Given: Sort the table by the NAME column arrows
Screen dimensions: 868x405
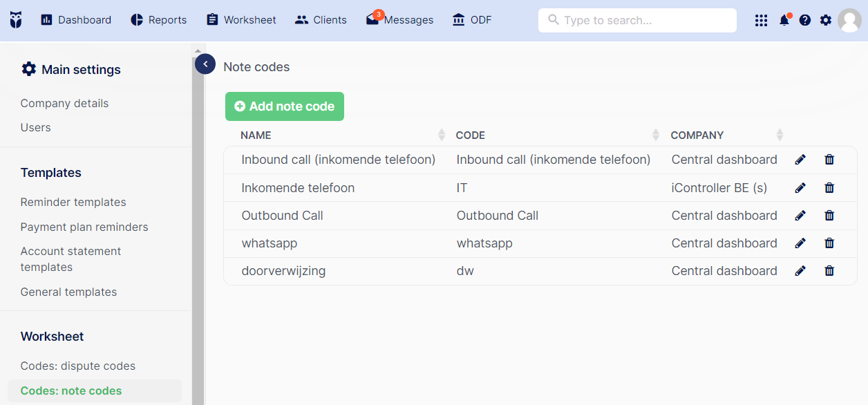Looking at the screenshot, I should [440, 134].
